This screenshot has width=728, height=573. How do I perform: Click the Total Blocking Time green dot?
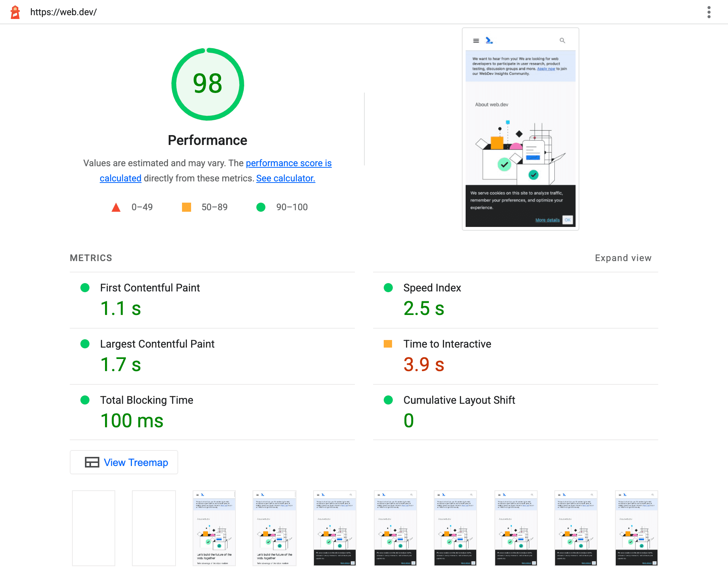pyautogui.click(x=84, y=400)
